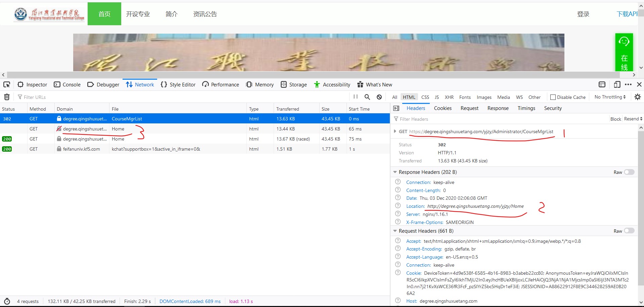Collapse Response Headers section
The image size is (644, 307).
point(395,172)
